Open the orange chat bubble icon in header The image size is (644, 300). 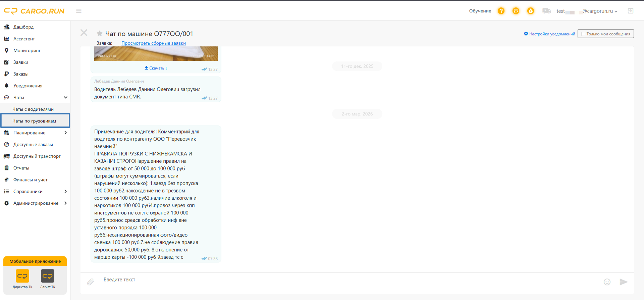pyautogui.click(x=516, y=11)
